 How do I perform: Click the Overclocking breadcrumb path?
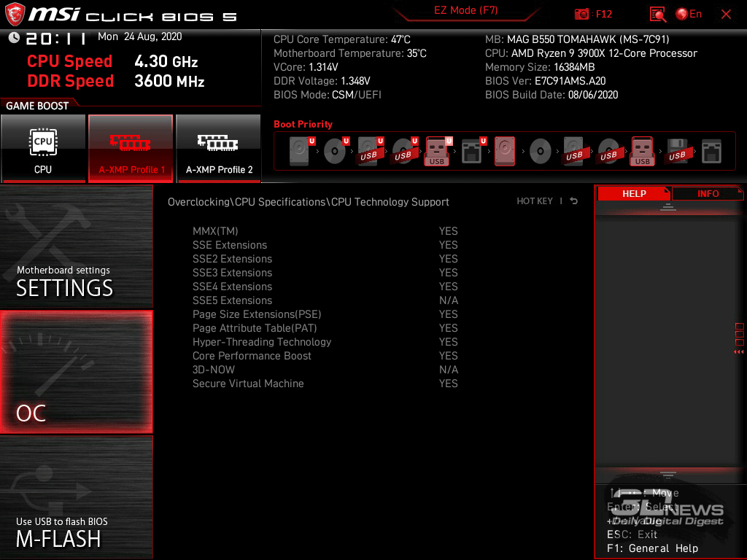coord(309,202)
